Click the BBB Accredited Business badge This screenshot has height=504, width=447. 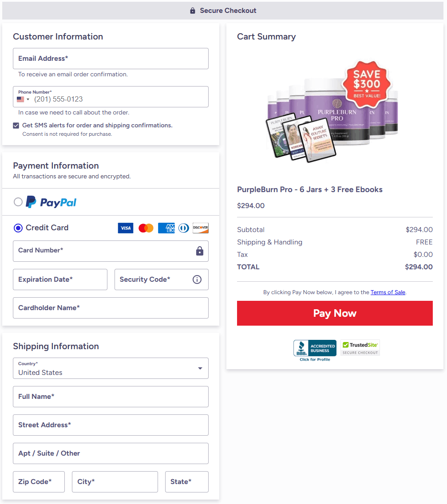[x=315, y=349]
